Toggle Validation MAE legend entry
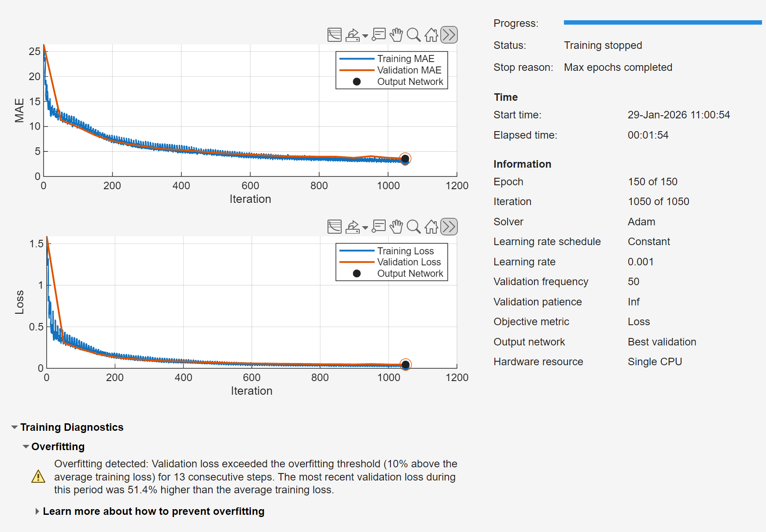 409,70
